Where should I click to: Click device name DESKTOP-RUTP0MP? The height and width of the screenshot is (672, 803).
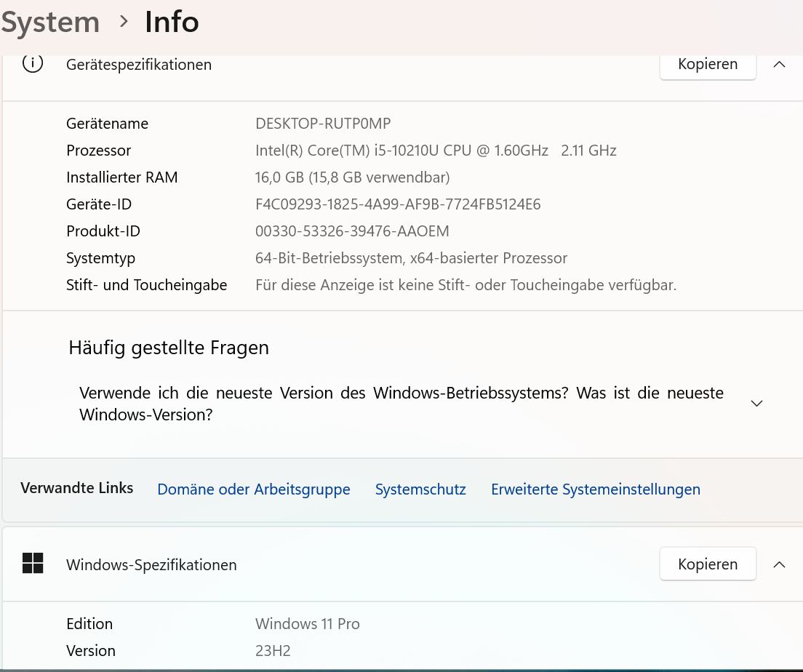point(323,124)
